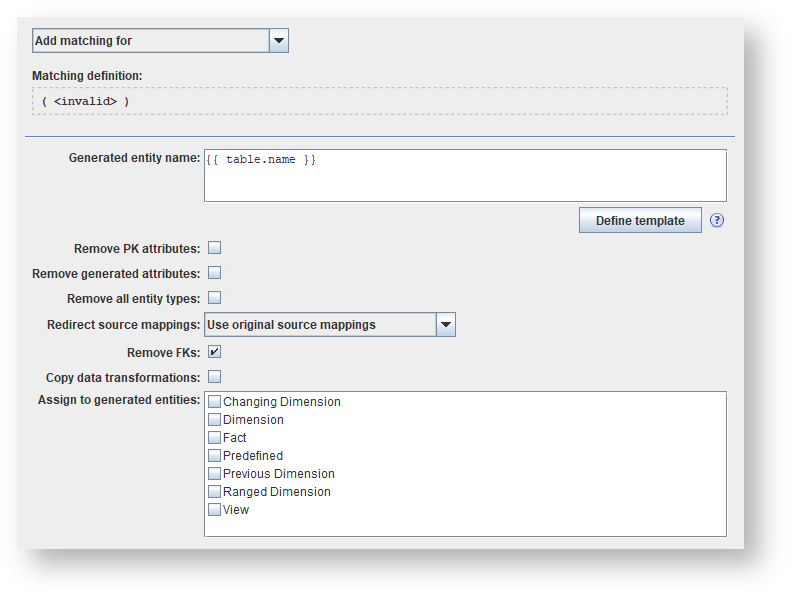Click the Matching definition invalid expression box
The height and width of the screenshot is (597, 792).
pyautogui.click(x=379, y=101)
